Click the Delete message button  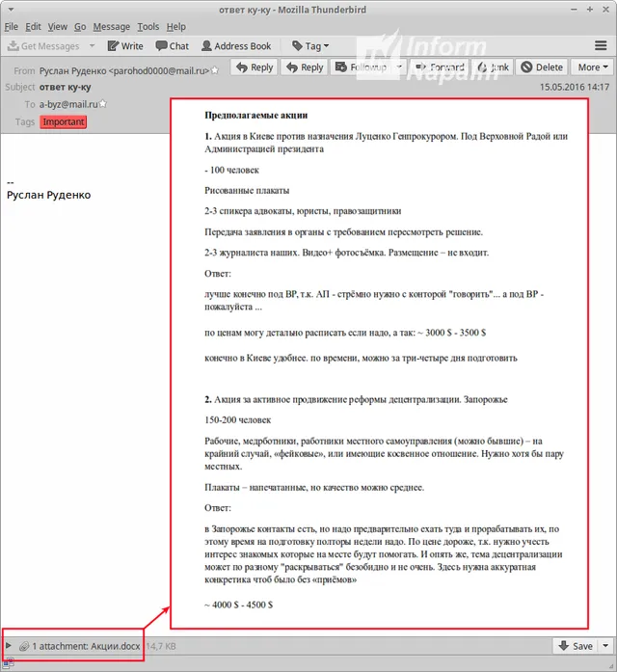pyautogui.click(x=542, y=67)
